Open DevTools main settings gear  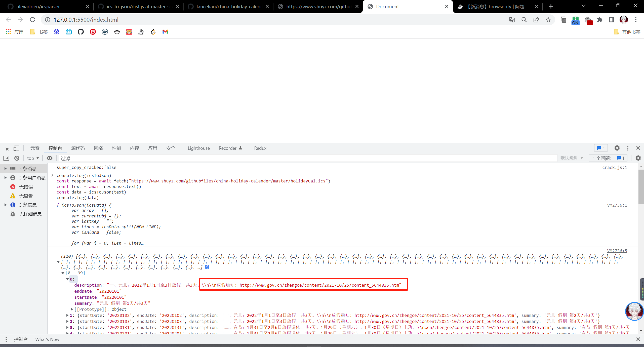point(617,148)
